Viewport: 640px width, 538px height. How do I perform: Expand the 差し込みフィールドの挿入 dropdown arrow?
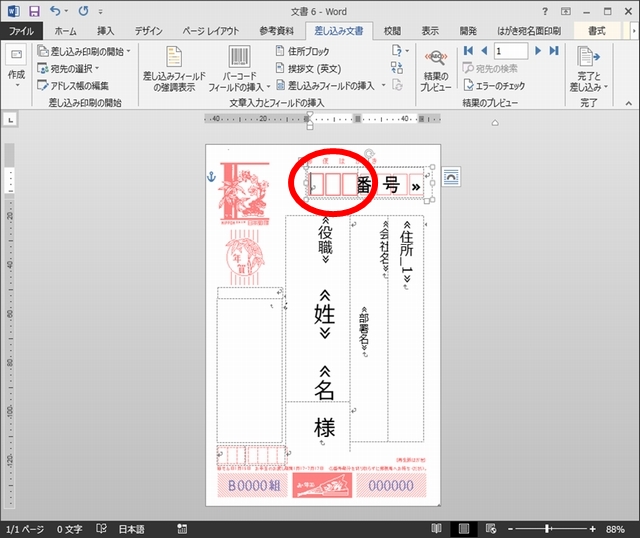[x=383, y=86]
